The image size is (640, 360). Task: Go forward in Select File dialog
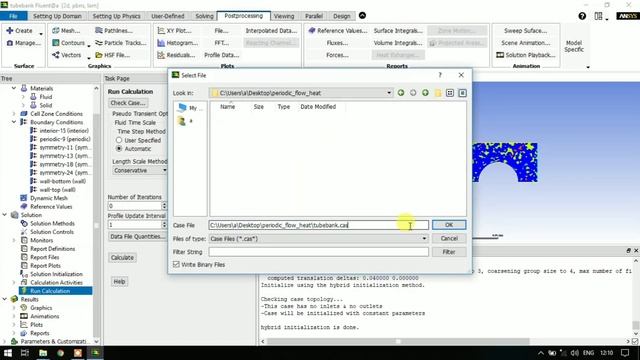click(413, 93)
